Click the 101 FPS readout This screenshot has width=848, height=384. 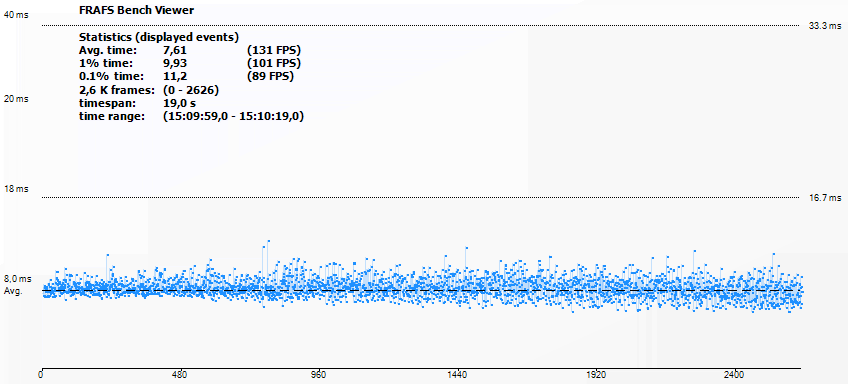(274, 63)
